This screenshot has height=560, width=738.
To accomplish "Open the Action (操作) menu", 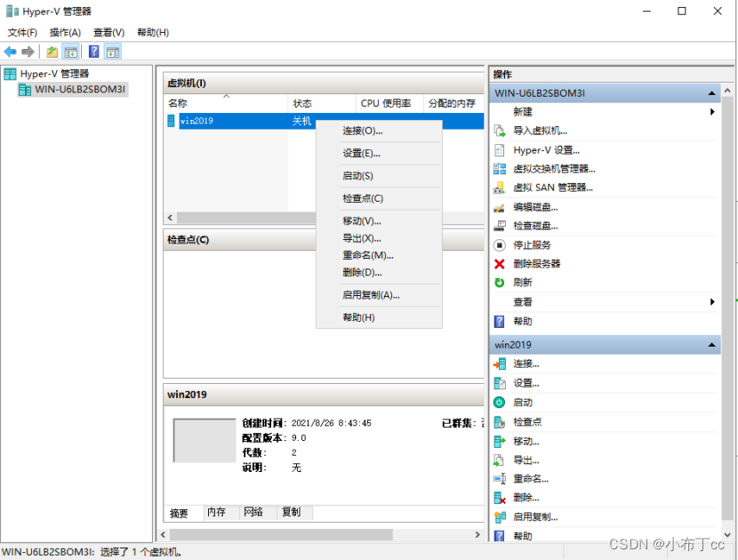I will coord(65,32).
